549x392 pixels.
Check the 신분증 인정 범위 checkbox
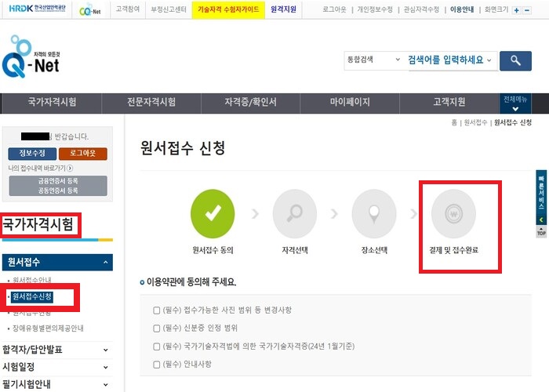pos(157,328)
